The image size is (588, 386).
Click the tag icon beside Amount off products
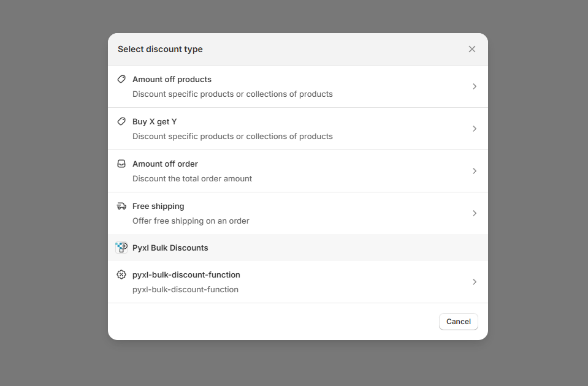121,78
